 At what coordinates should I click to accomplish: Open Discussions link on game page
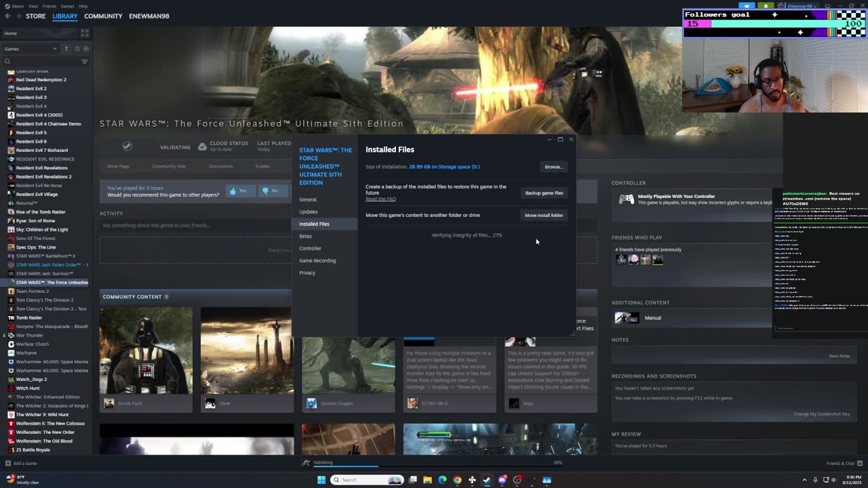pos(220,166)
